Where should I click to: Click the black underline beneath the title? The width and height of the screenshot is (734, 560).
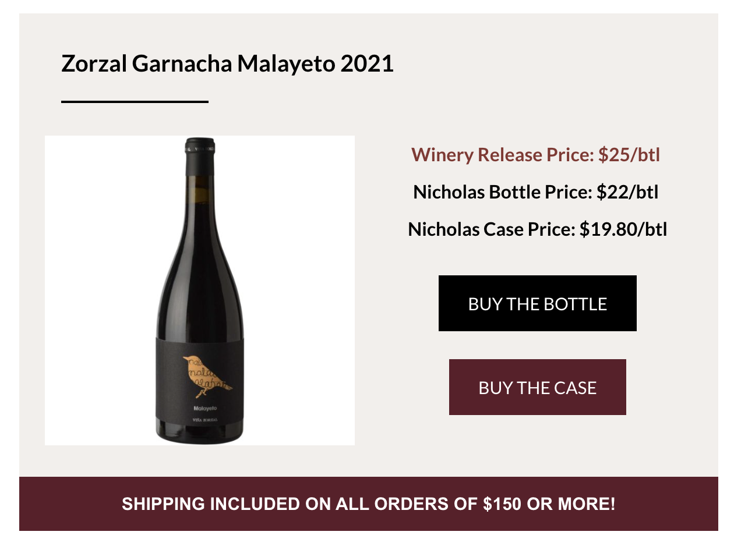point(135,102)
